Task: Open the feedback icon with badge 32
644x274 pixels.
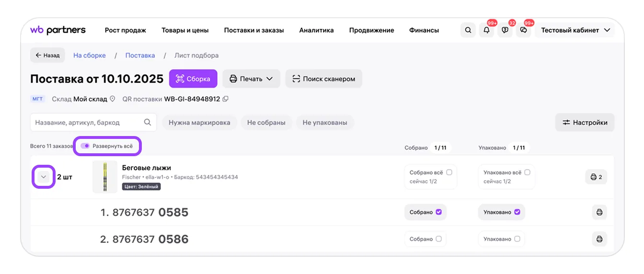Action: point(505,30)
